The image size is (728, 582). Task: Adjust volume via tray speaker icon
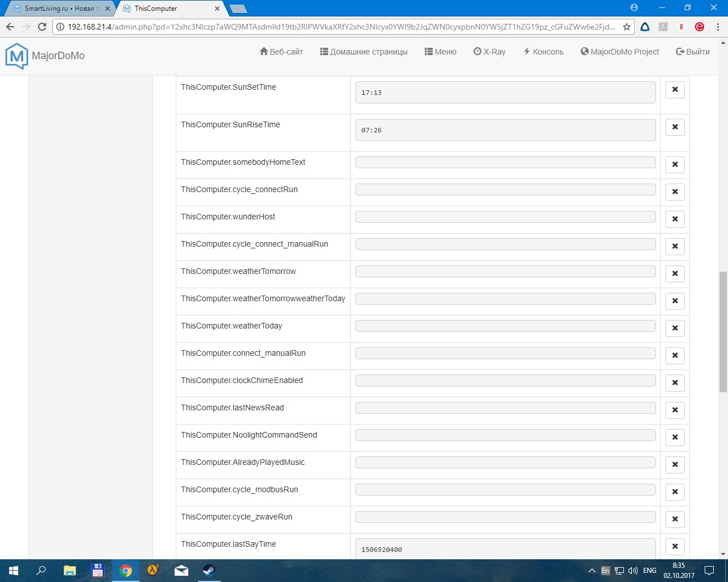pos(632,571)
